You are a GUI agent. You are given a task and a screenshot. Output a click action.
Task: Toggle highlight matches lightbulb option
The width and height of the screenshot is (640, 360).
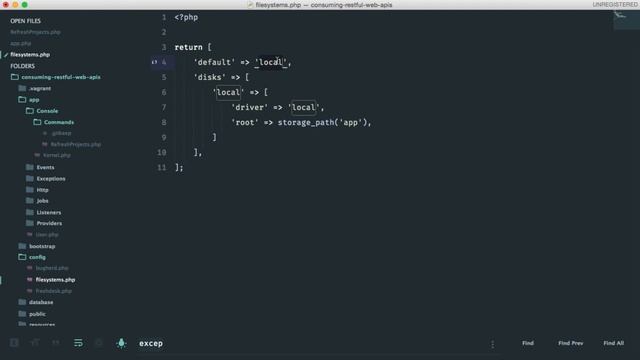121,343
